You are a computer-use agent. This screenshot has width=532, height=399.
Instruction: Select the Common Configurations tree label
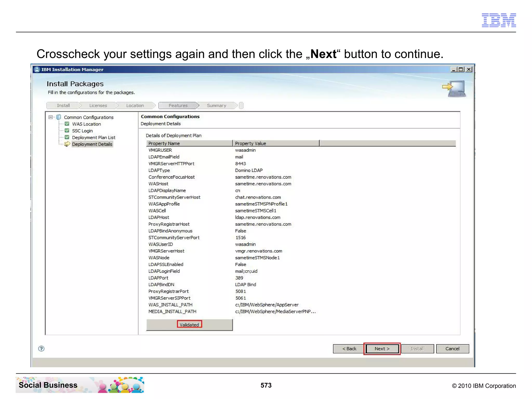coord(89,117)
